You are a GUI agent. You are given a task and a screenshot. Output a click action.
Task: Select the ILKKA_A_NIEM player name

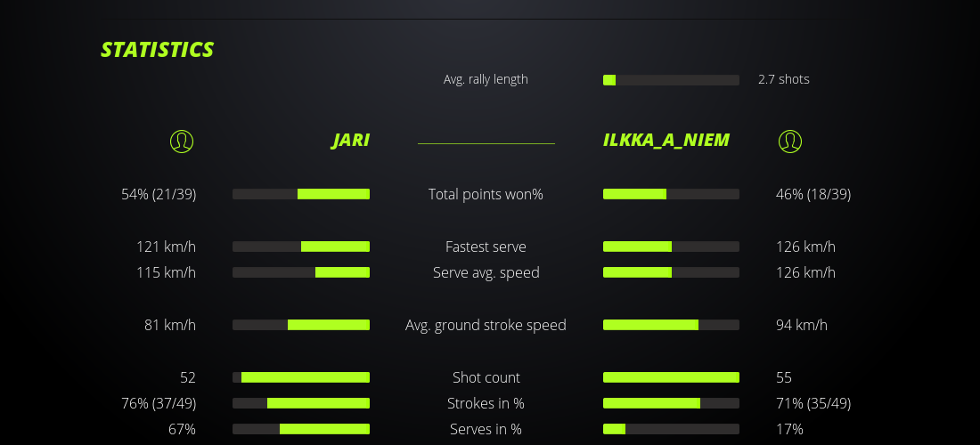(x=666, y=141)
